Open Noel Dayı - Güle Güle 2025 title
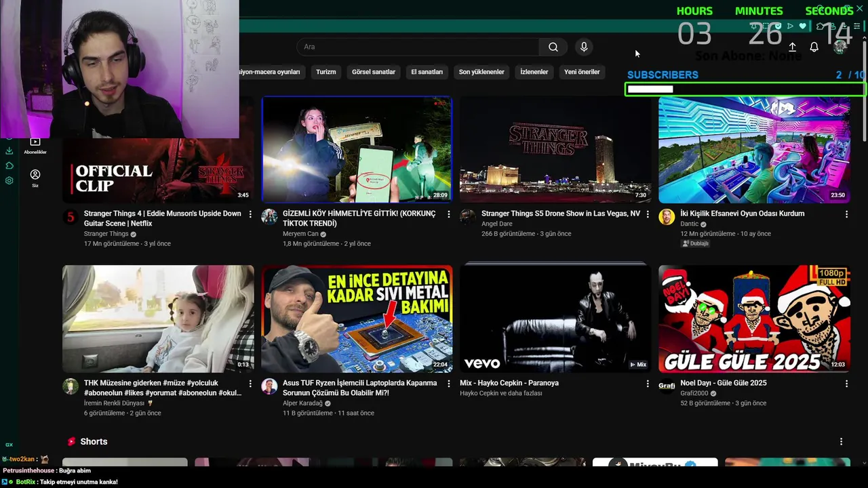The width and height of the screenshot is (868, 488). [724, 383]
